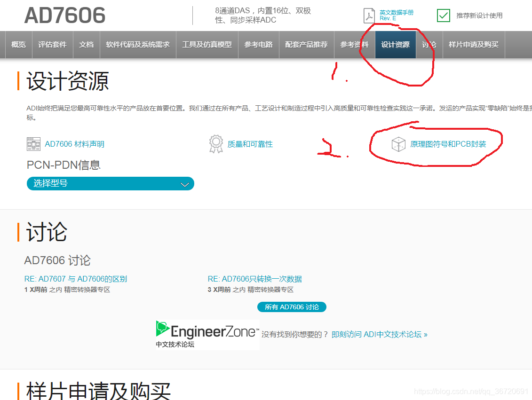
Task: Go to 样片申请及购买 tab
Action: [x=474, y=44]
